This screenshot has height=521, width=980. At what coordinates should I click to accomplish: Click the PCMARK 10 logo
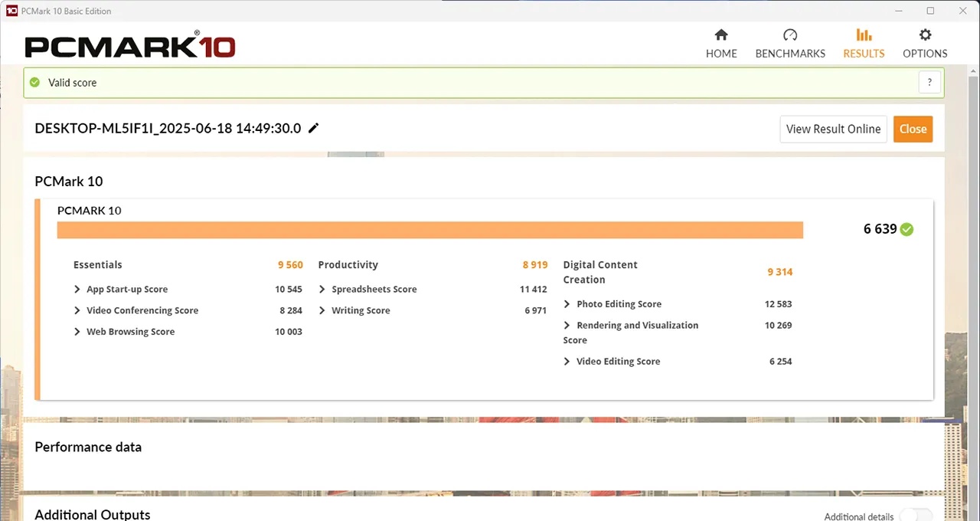pos(129,46)
